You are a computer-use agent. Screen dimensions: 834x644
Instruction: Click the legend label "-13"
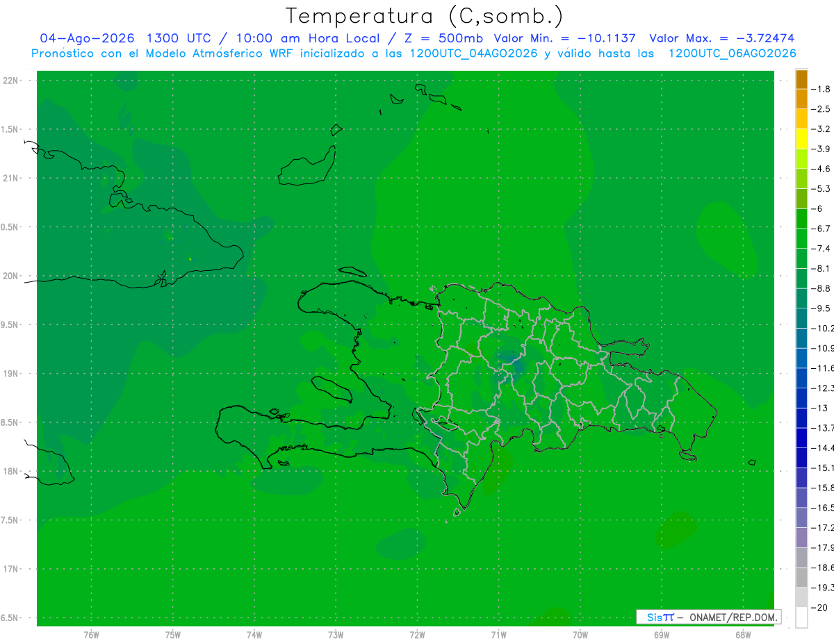click(x=820, y=408)
